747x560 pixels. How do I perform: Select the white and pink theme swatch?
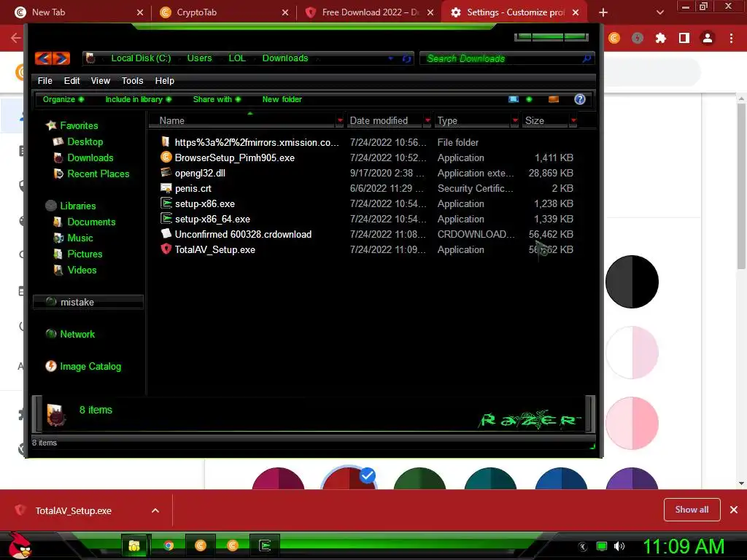(632, 352)
